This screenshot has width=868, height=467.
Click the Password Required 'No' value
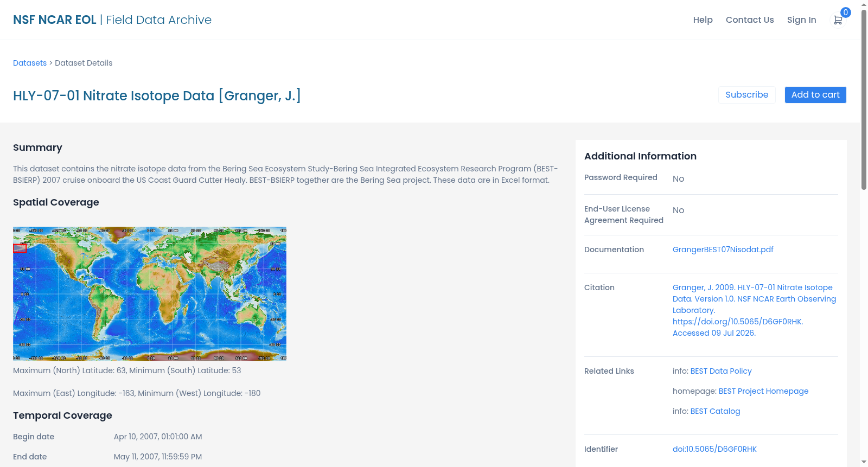tap(678, 179)
